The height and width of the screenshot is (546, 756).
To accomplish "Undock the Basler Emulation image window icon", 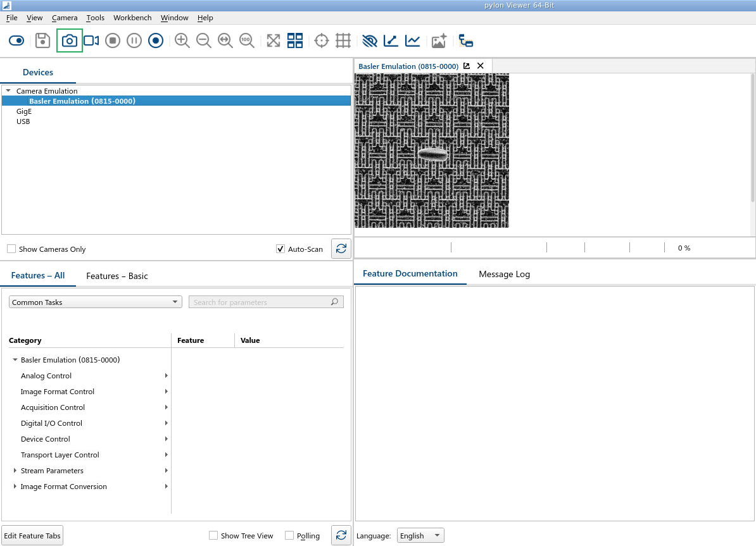I will click(466, 66).
